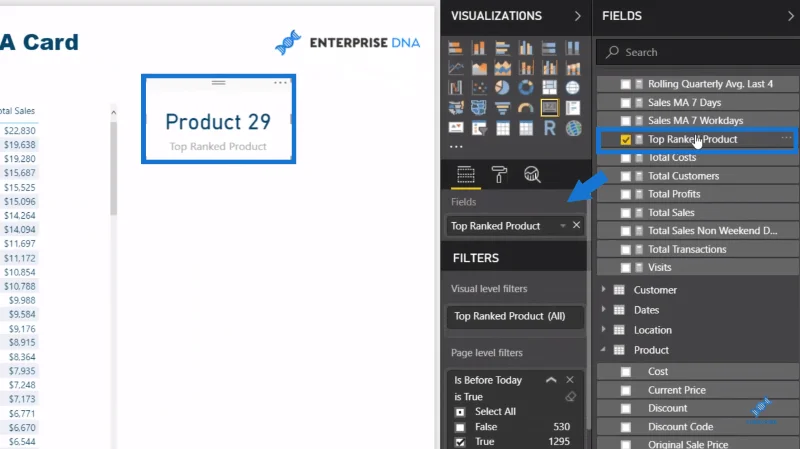Viewport: 800px width, 449px height.
Task: Expand the Dates table
Action: (x=603, y=309)
